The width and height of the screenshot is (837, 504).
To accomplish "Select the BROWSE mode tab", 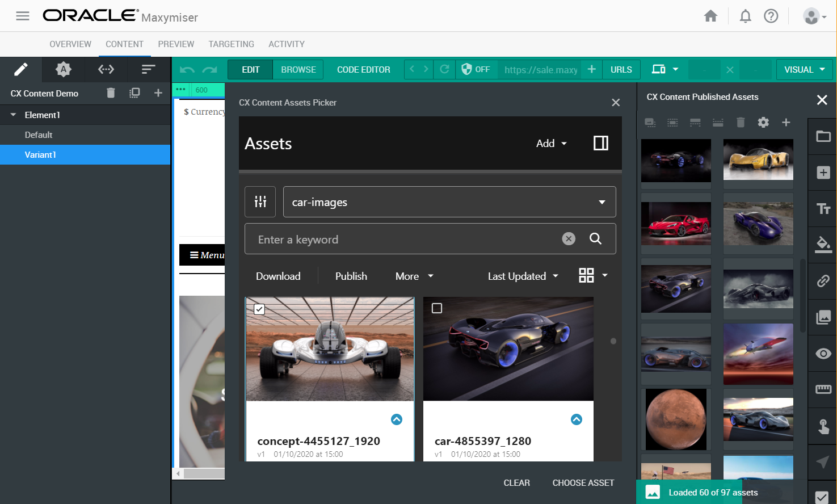I will tap(298, 70).
